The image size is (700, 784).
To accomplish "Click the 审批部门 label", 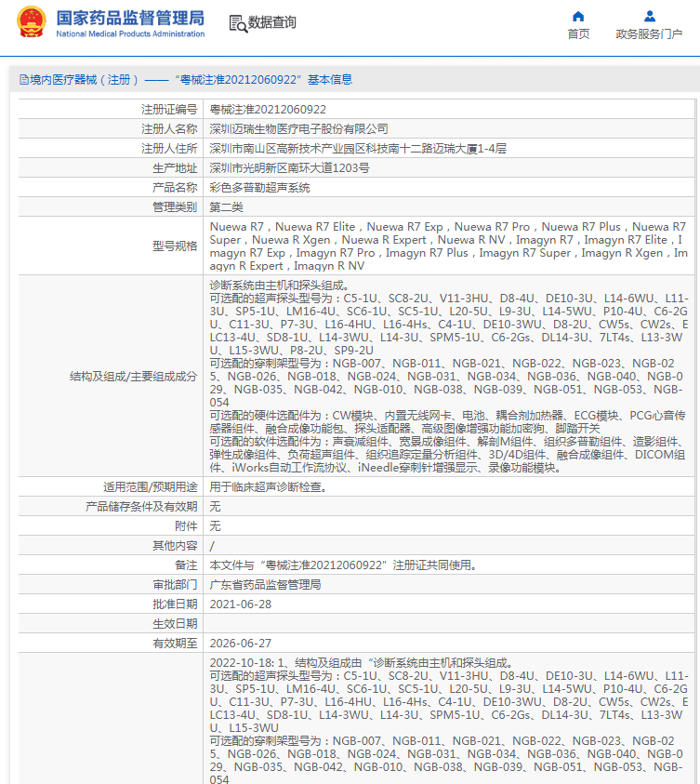I will tap(175, 584).
